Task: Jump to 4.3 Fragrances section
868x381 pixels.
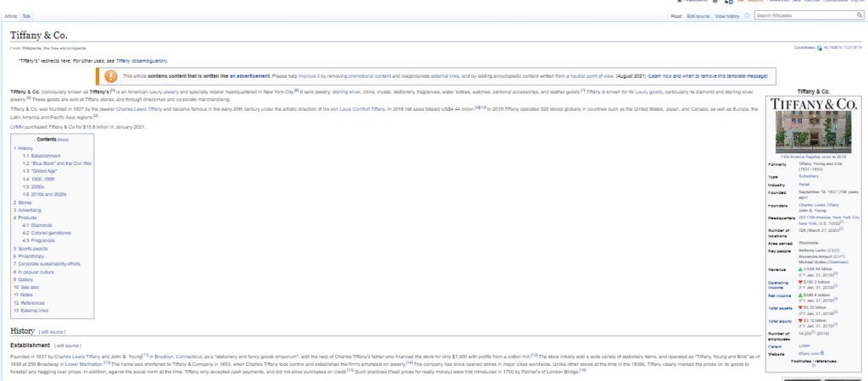Action: [x=39, y=240]
